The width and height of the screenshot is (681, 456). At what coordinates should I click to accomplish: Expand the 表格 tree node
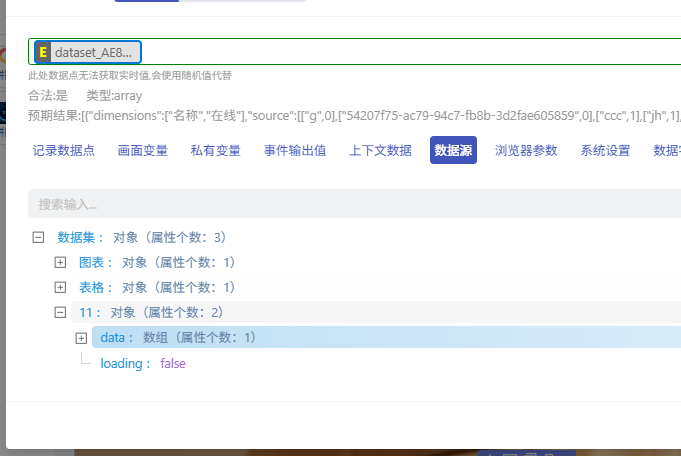(x=60, y=287)
